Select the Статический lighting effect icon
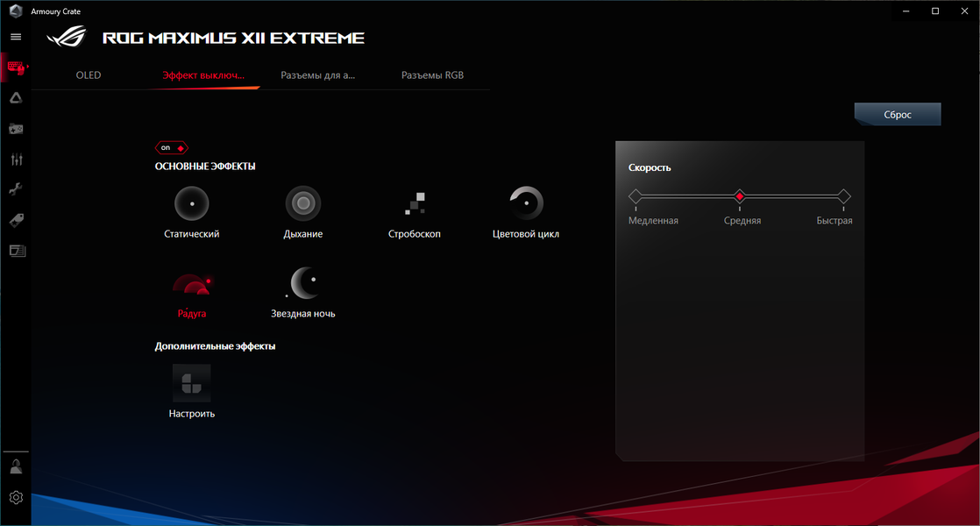 click(191, 203)
